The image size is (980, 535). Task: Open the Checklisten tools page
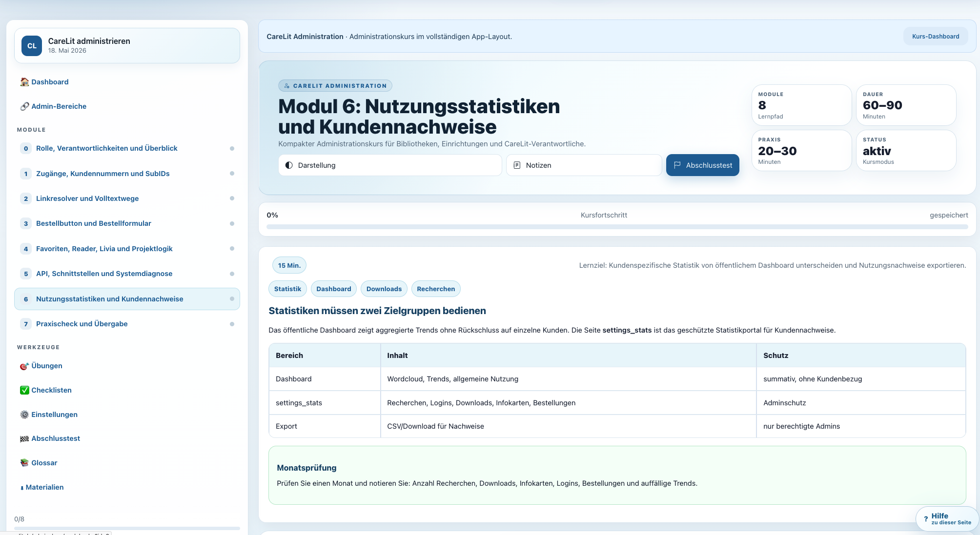[x=127, y=390]
